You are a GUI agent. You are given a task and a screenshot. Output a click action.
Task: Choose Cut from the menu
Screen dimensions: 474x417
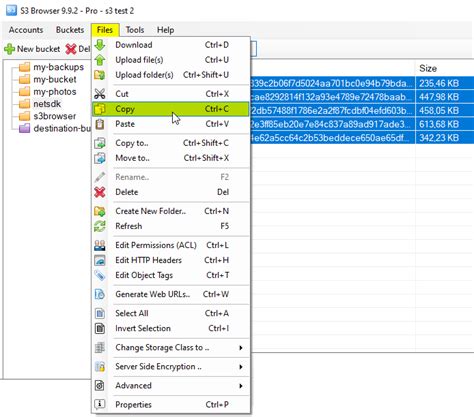[171, 94]
